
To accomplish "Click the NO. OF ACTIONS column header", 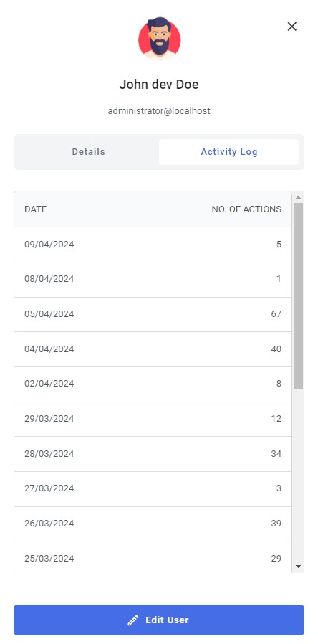I will click(246, 209).
